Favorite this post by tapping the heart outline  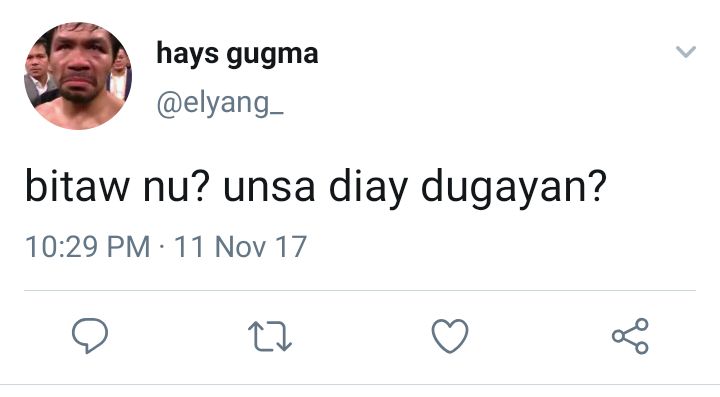(450, 336)
